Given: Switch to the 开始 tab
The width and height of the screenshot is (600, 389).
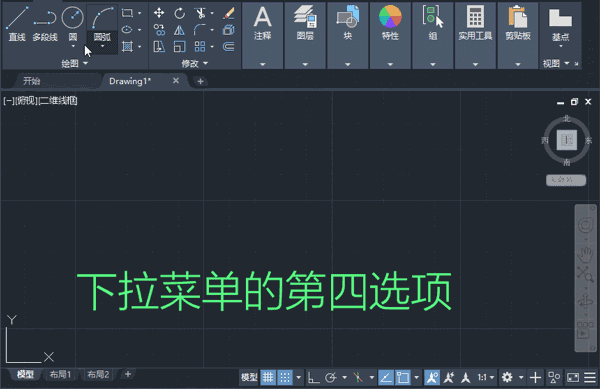Looking at the screenshot, I should (32, 81).
